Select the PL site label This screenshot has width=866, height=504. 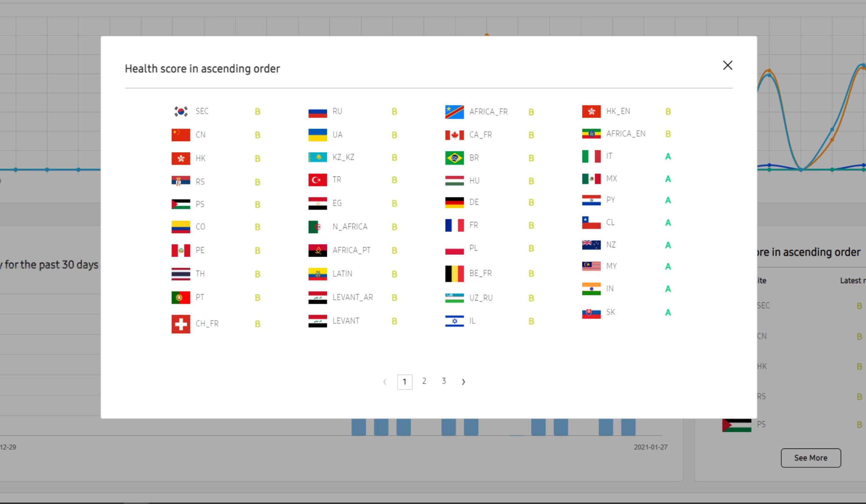[x=474, y=248]
